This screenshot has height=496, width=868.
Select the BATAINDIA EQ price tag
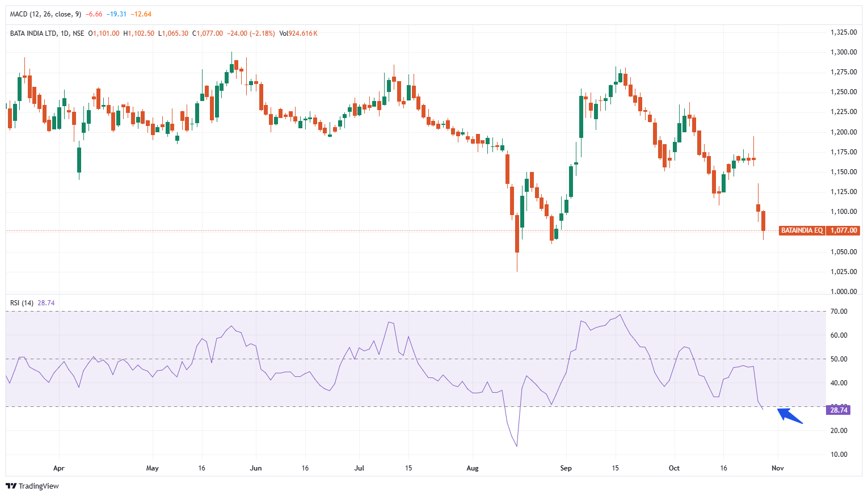pos(802,230)
